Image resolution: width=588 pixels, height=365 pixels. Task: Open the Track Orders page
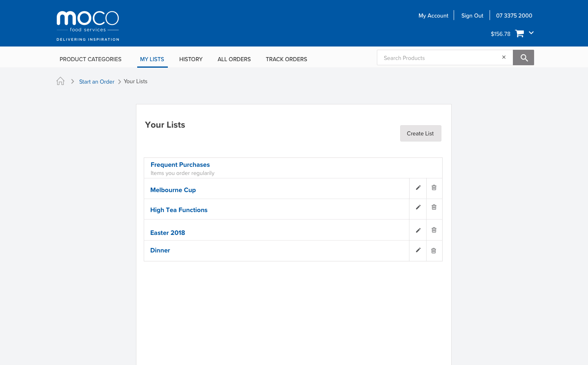coord(286,59)
